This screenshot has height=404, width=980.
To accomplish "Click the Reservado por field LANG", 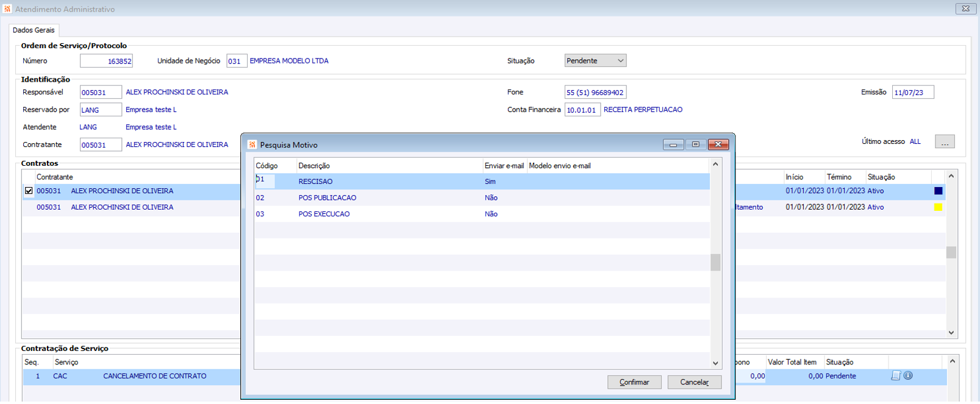I will pyautogui.click(x=101, y=110).
